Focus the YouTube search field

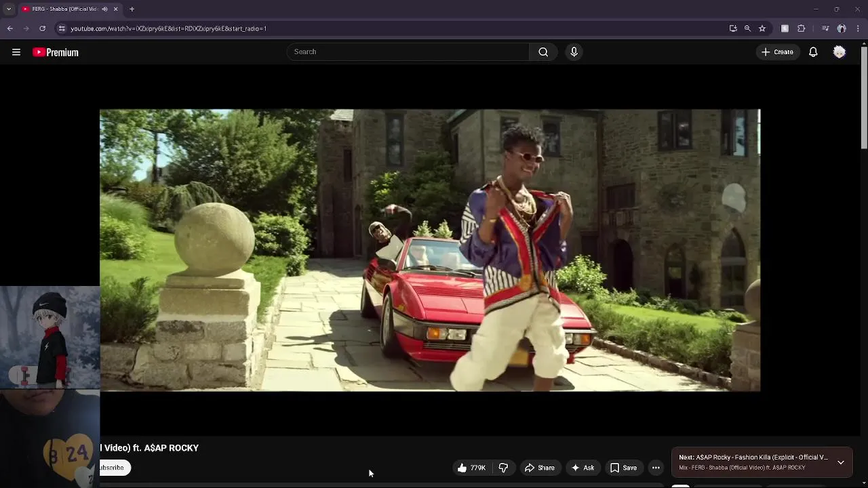pos(408,52)
